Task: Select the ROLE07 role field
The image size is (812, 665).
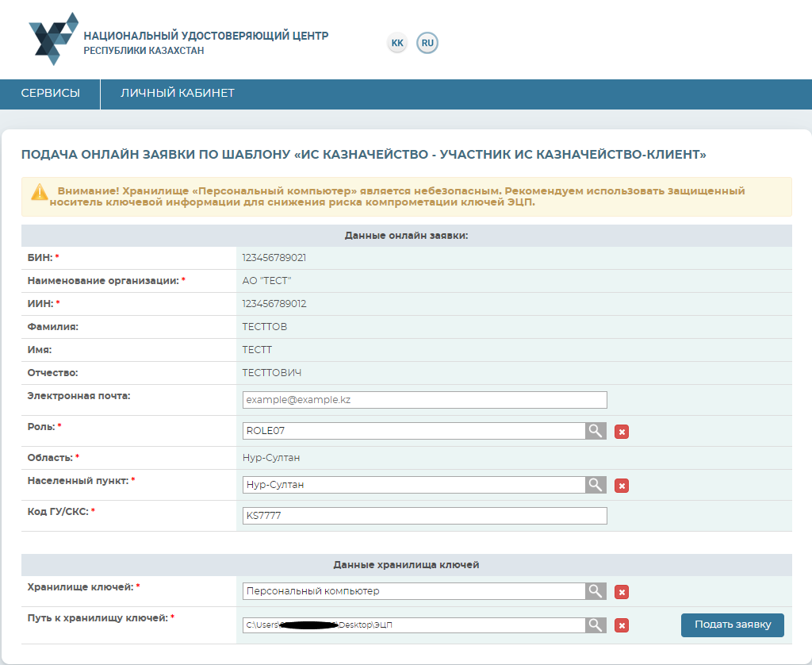Action: pos(414,431)
